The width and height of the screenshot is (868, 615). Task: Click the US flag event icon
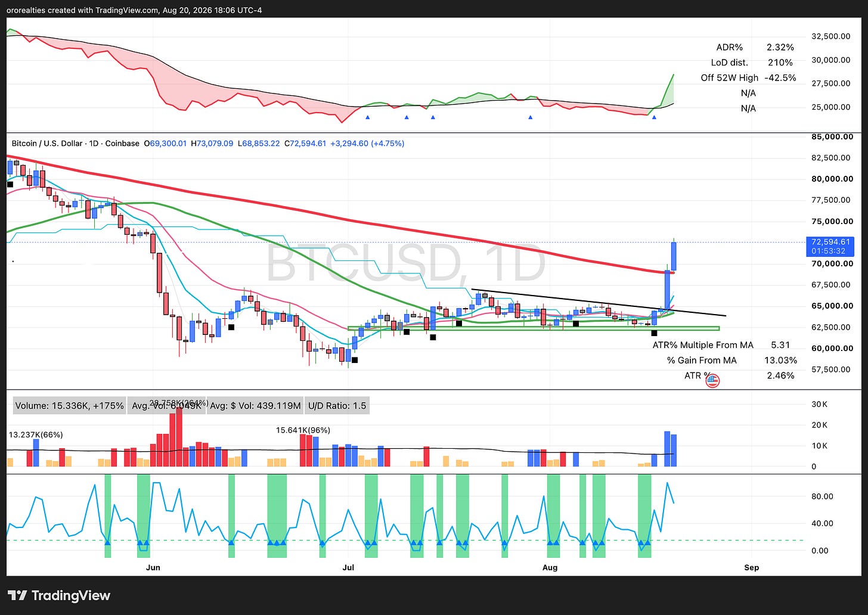(x=712, y=380)
